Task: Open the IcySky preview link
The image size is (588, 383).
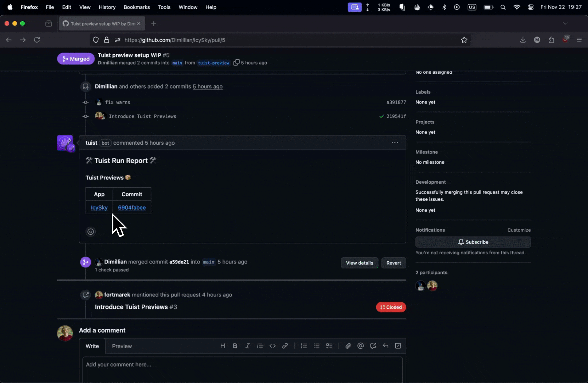Action: (x=99, y=207)
